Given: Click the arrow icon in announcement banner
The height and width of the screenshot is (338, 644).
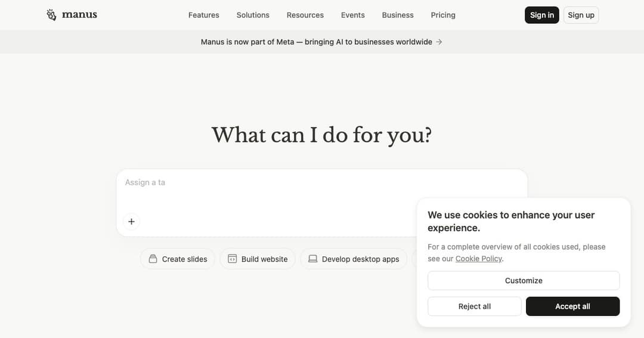Looking at the screenshot, I should [x=439, y=42].
